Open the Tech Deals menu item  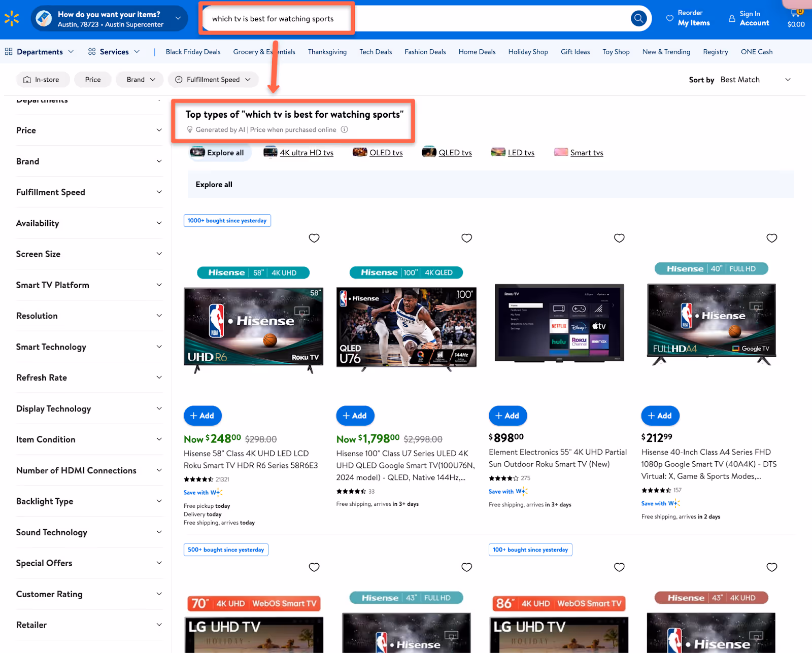pos(376,52)
